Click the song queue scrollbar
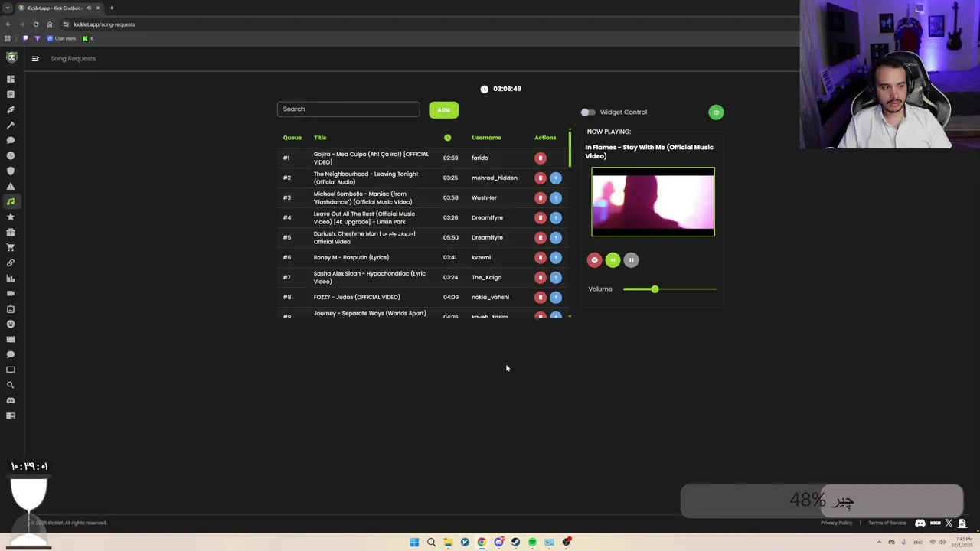The width and height of the screenshot is (980, 551). [x=570, y=149]
